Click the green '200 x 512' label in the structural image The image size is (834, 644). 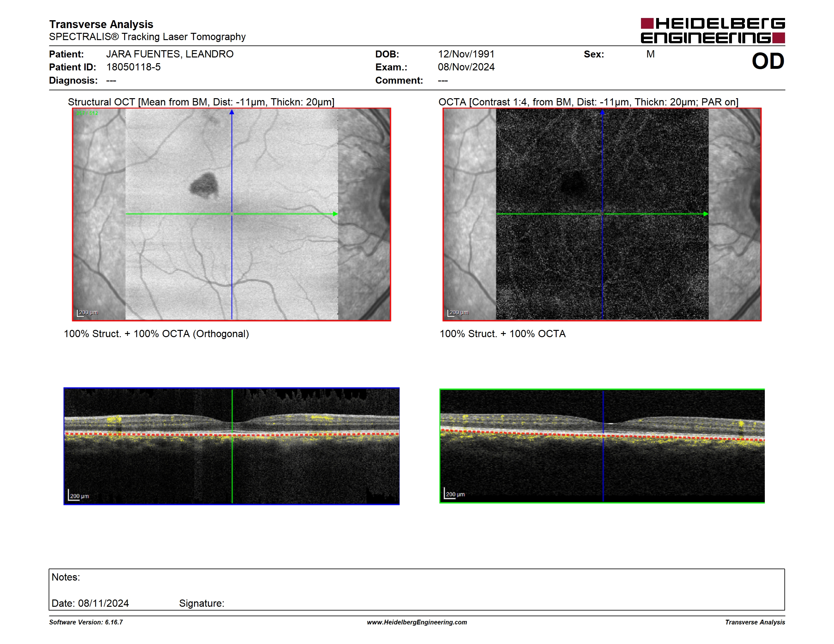(87, 113)
